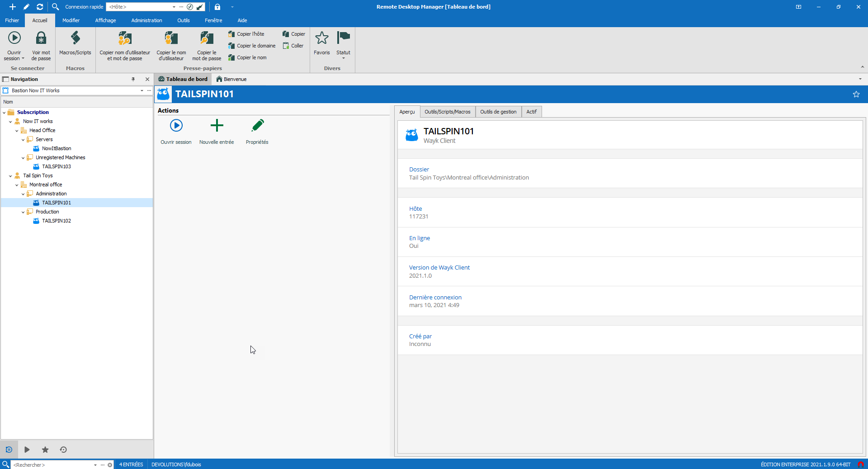This screenshot has height=469, width=868.
Task: Open Macros/Scripts from the ribbon
Action: click(x=75, y=43)
